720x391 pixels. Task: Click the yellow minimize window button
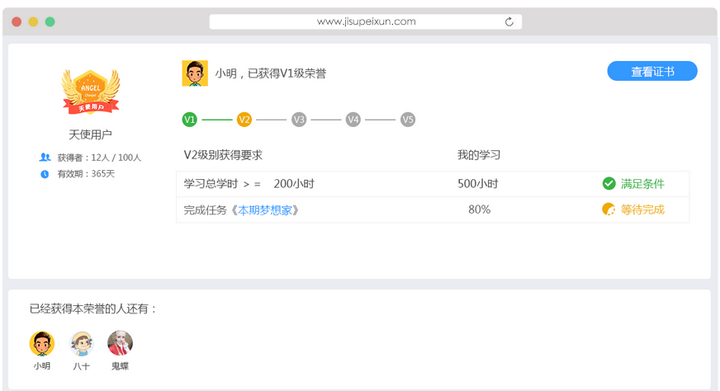click(x=33, y=22)
